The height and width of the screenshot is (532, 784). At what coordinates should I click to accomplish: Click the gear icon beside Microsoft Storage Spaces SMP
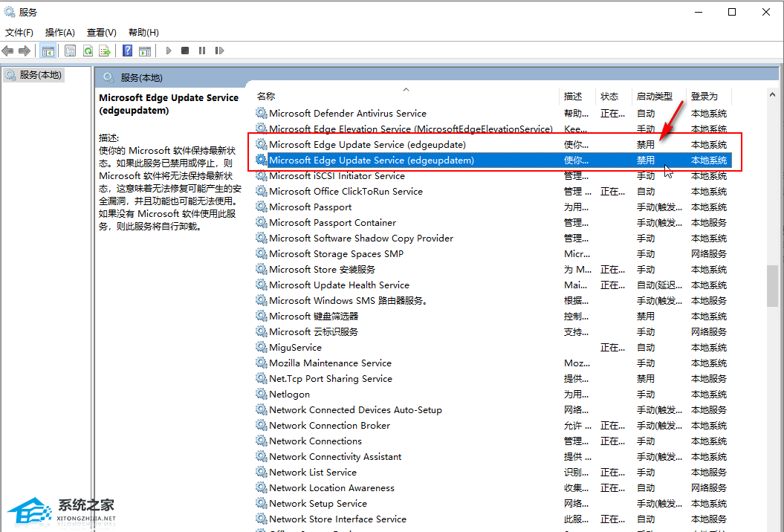tap(262, 253)
